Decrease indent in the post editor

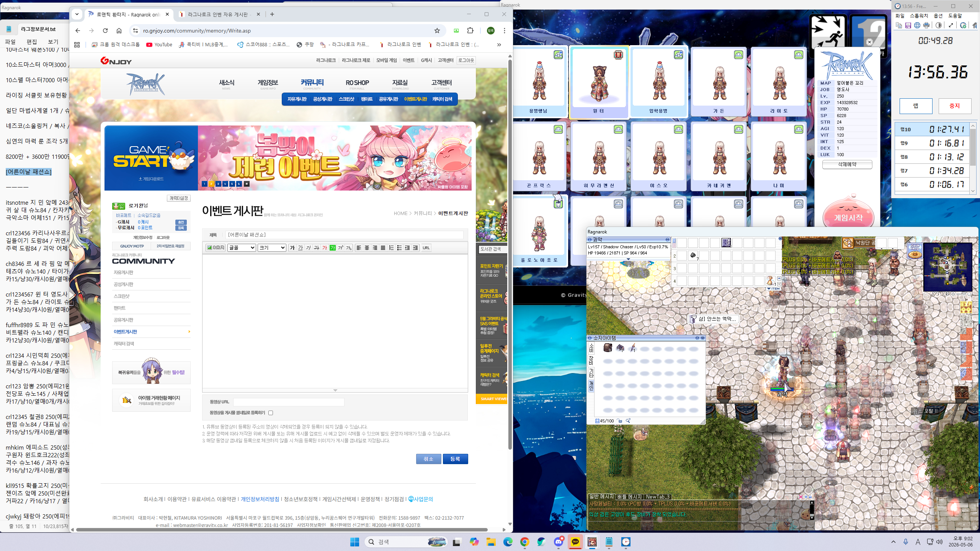[407, 248]
